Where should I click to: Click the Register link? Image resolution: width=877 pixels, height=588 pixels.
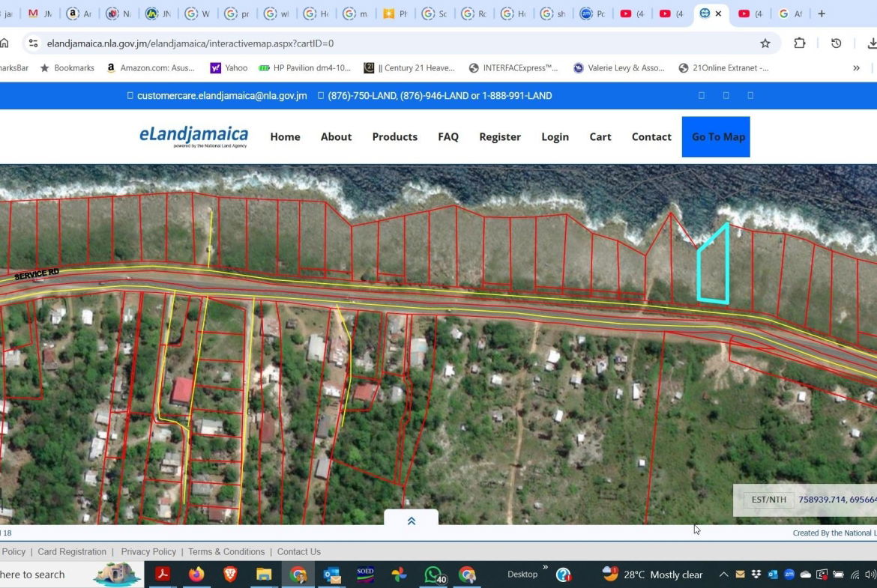point(499,136)
